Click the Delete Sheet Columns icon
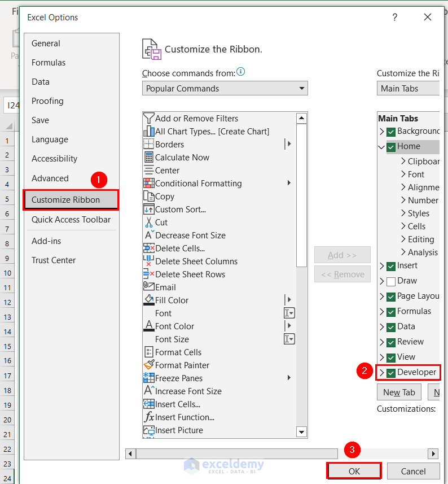 [x=149, y=261]
